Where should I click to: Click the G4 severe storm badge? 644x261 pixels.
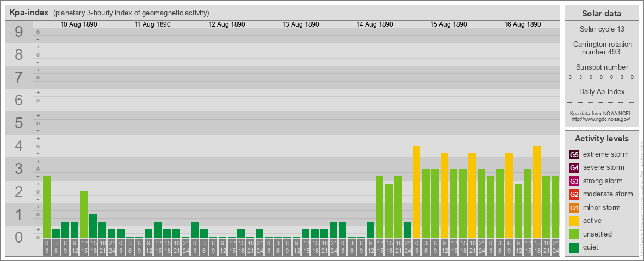pos(574,168)
